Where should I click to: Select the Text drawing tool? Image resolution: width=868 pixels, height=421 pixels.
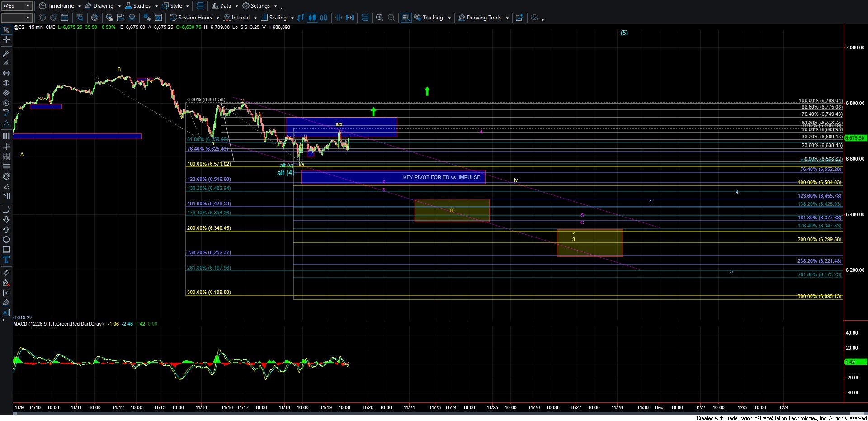click(x=6, y=260)
